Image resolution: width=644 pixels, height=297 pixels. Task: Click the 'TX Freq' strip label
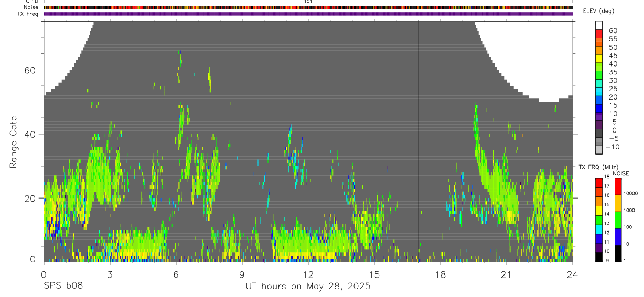coord(29,14)
